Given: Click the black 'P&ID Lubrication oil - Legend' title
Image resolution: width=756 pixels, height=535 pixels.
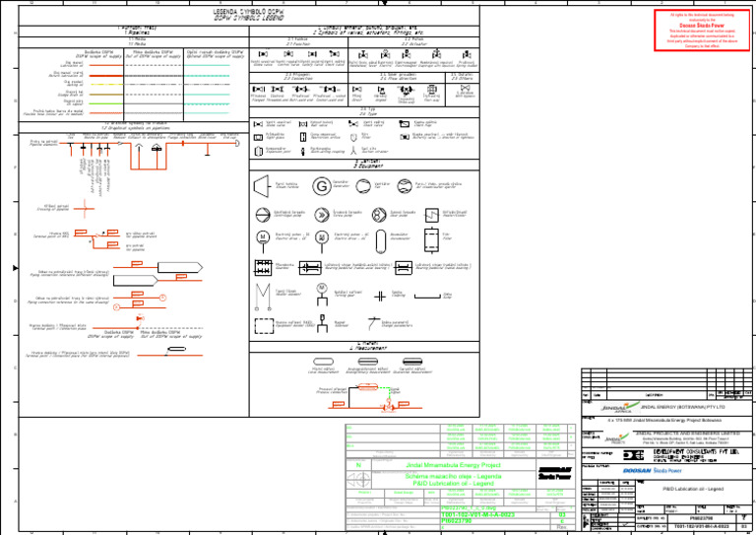Looking at the screenshot, I should point(693,489).
